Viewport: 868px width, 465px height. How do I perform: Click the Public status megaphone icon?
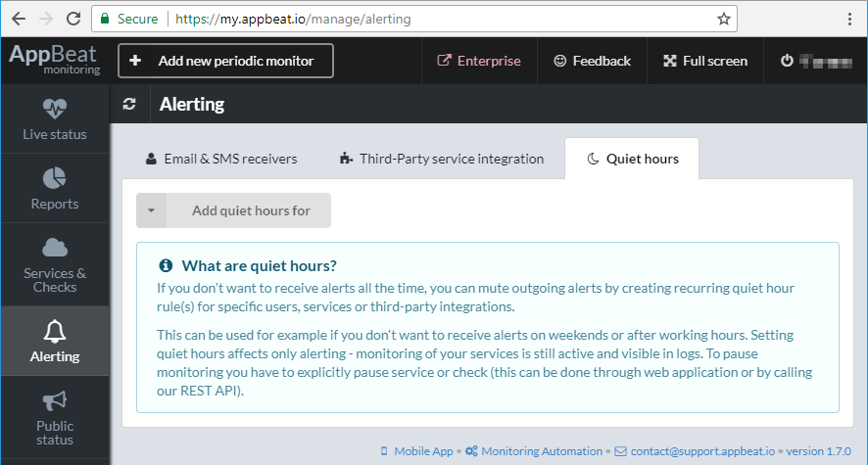(55, 400)
